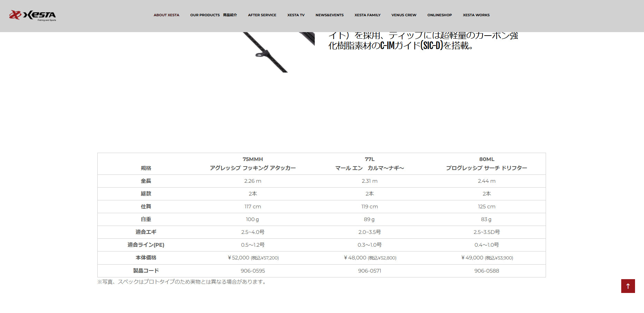Click the 2.5~4.0号 egi value
The image size is (644, 313).
coord(253,232)
